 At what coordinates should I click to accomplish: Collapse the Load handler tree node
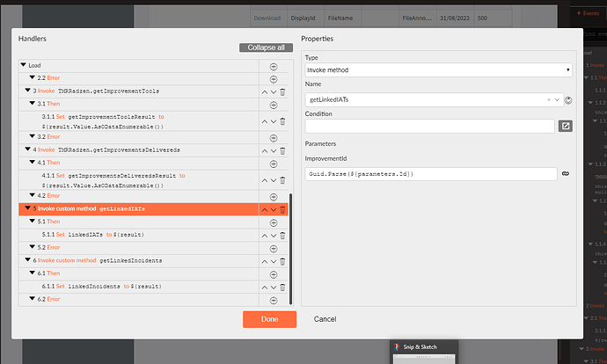click(x=23, y=65)
